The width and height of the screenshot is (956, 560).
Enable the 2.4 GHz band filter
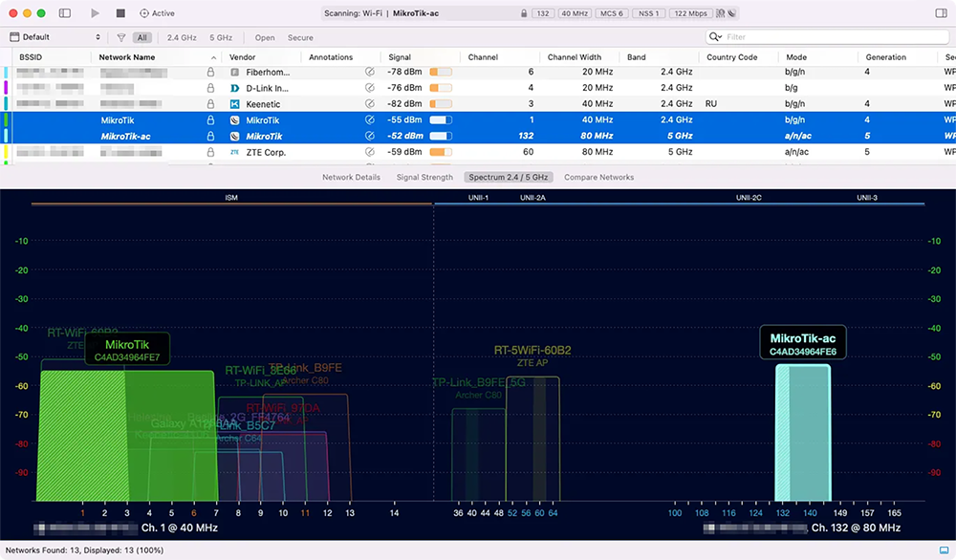[x=182, y=37]
